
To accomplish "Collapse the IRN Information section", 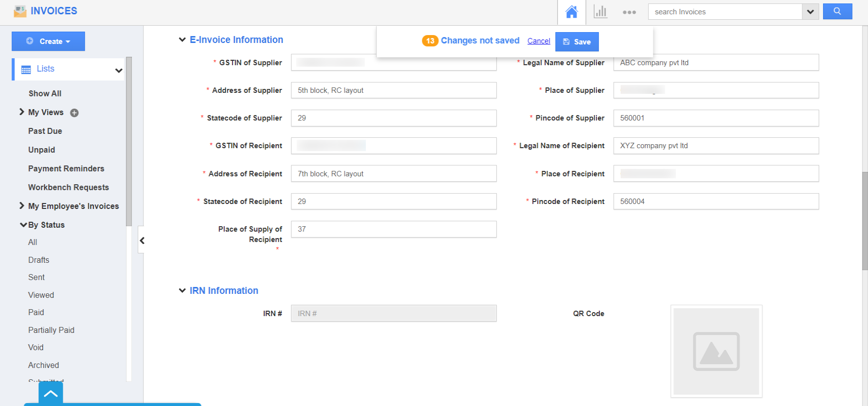I will click(182, 291).
